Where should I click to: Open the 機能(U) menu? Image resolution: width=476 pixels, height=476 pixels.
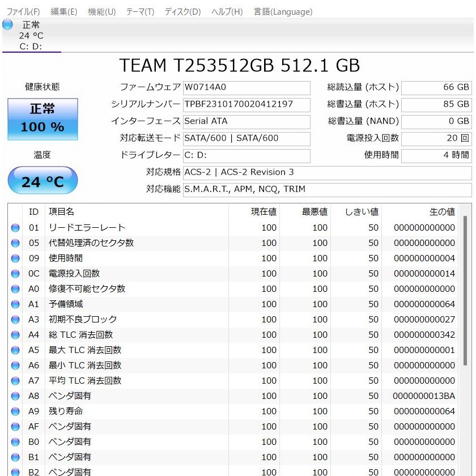coord(101,12)
